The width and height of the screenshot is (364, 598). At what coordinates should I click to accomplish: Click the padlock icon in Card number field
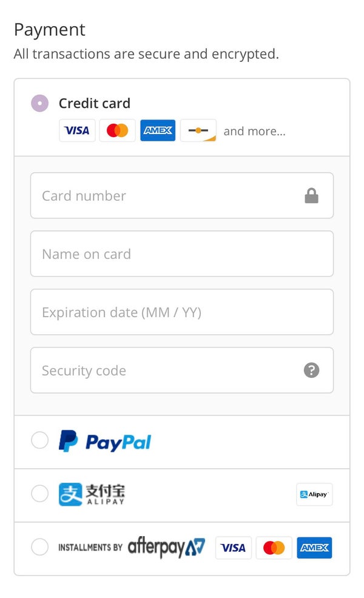click(x=311, y=196)
